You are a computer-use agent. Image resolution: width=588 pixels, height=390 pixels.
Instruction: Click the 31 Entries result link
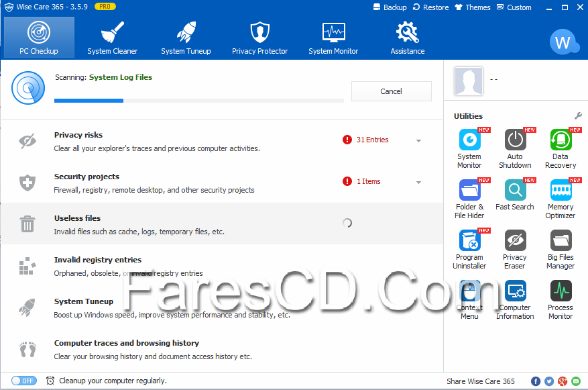click(372, 140)
